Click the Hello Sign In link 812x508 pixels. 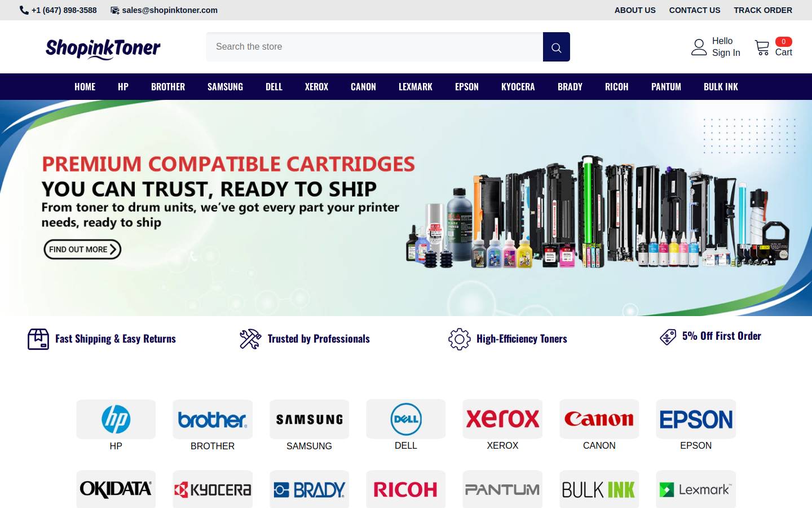pyautogui.click(x=726, y=47)
